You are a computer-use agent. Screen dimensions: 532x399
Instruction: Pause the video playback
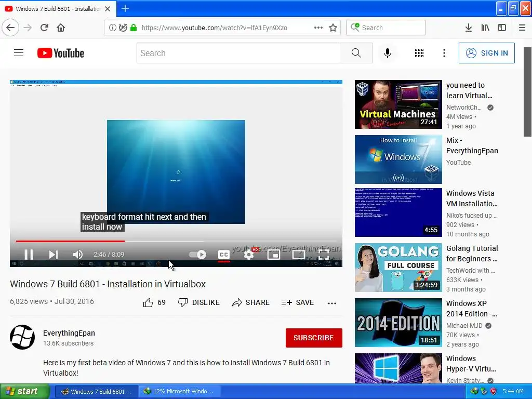29,255
